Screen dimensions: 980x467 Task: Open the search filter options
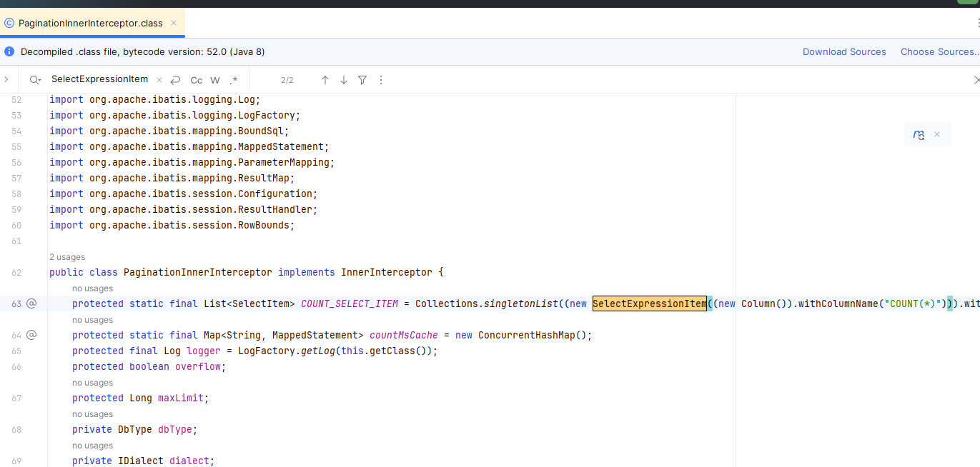click(x=362, y=80)
